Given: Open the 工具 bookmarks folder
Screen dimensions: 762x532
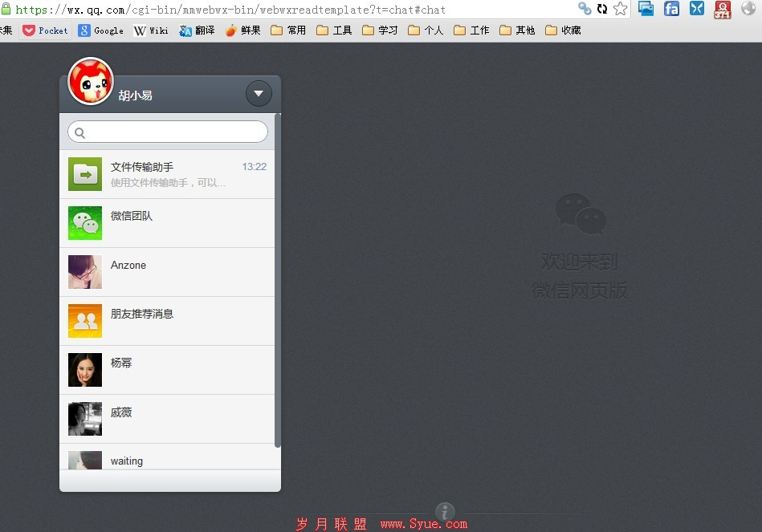Looking at the screenshot, I should [334, 30].
